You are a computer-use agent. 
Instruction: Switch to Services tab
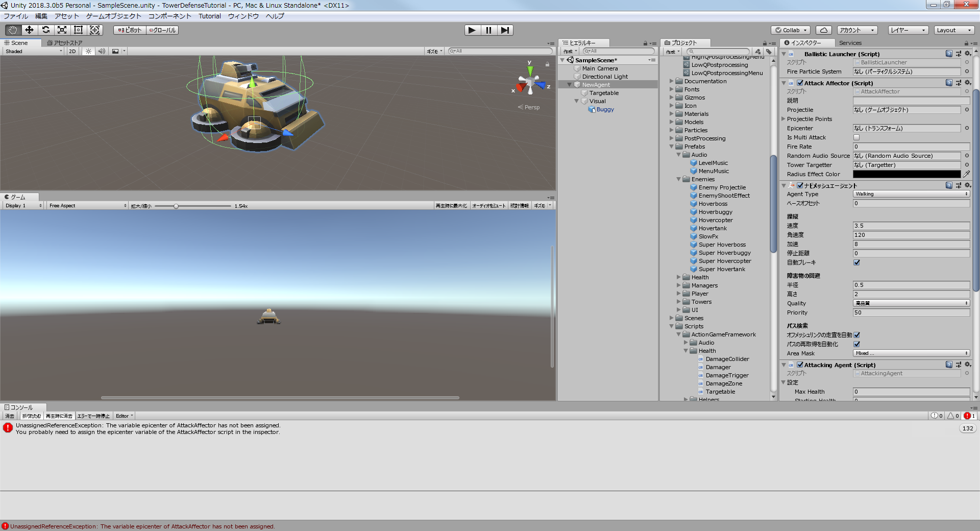pyautogui.click(x=850, y=43)
